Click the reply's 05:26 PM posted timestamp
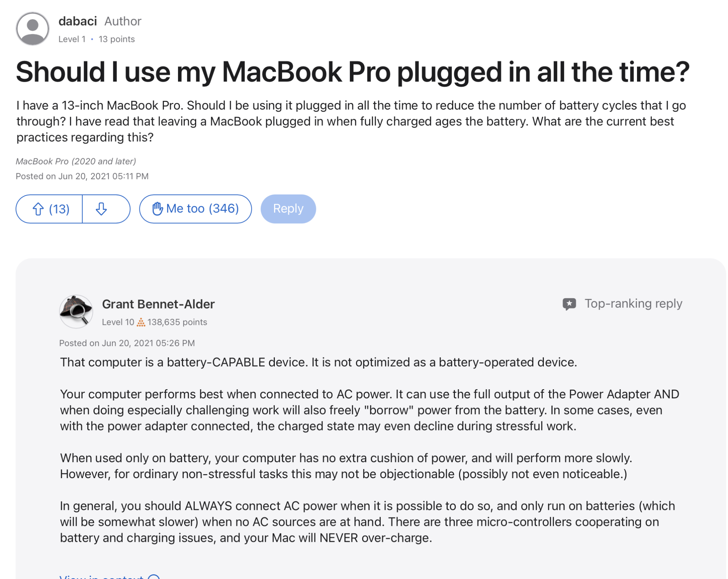Image resolution: width=728 pixels, height=579 pixels. tap(148, 343)
